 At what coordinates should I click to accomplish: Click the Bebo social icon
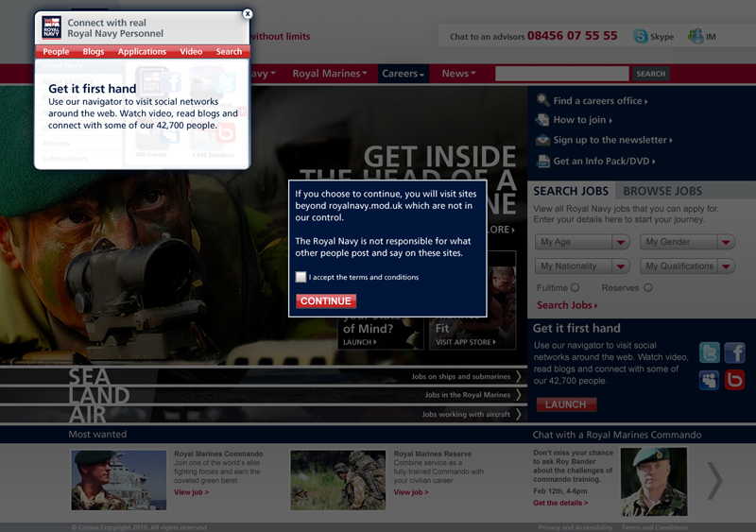coord(734,380)
